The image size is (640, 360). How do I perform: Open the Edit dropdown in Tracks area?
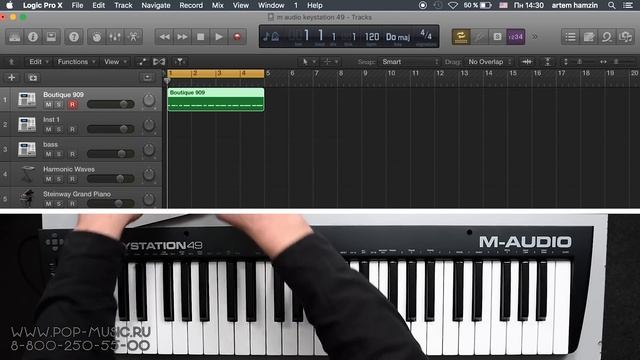38,62
